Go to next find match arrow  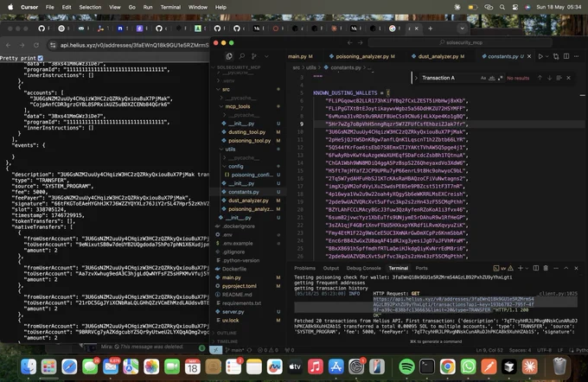(549, 78)
